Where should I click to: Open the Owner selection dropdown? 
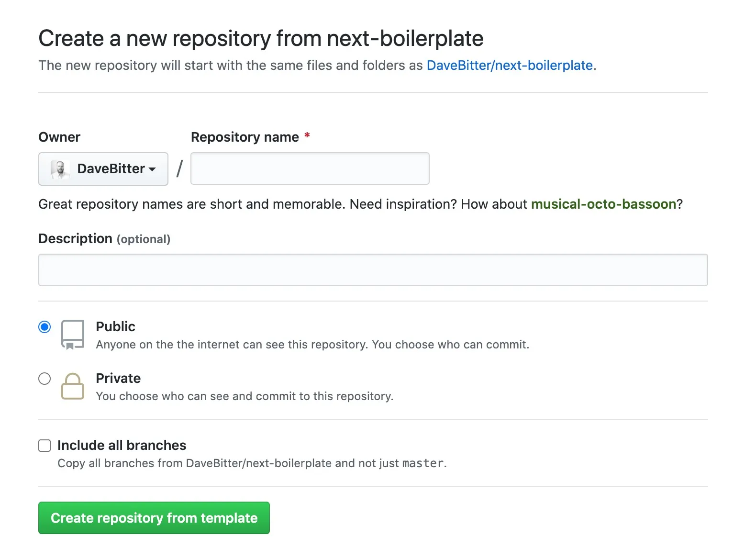[x=103, y=168]
